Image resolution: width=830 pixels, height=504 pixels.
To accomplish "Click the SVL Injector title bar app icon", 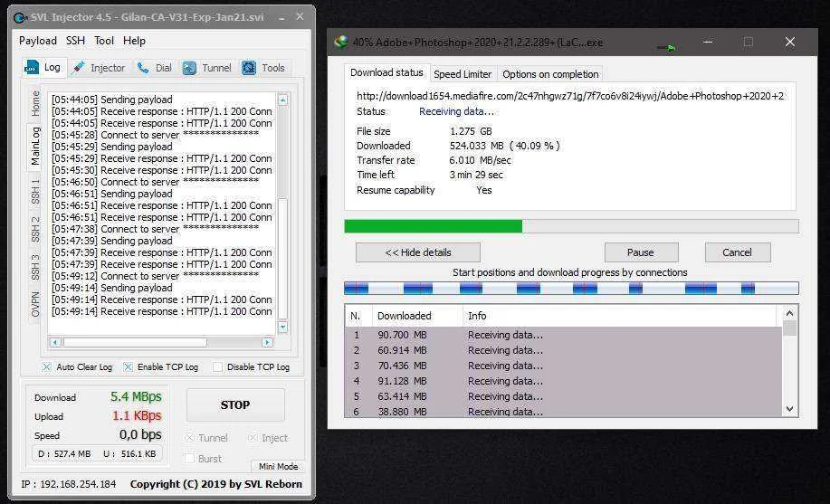I will pyautogui.click(x=20, y=17).
